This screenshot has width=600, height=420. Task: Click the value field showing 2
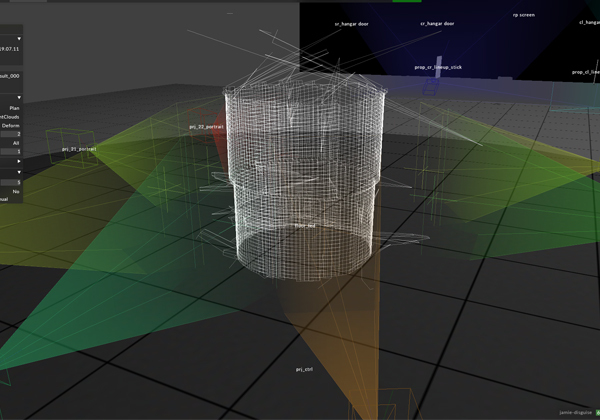pyautogui.click(x=11, y=134)
